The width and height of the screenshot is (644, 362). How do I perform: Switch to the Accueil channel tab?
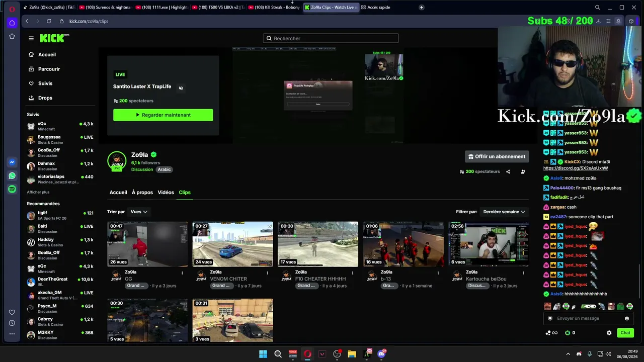[118, 193]
